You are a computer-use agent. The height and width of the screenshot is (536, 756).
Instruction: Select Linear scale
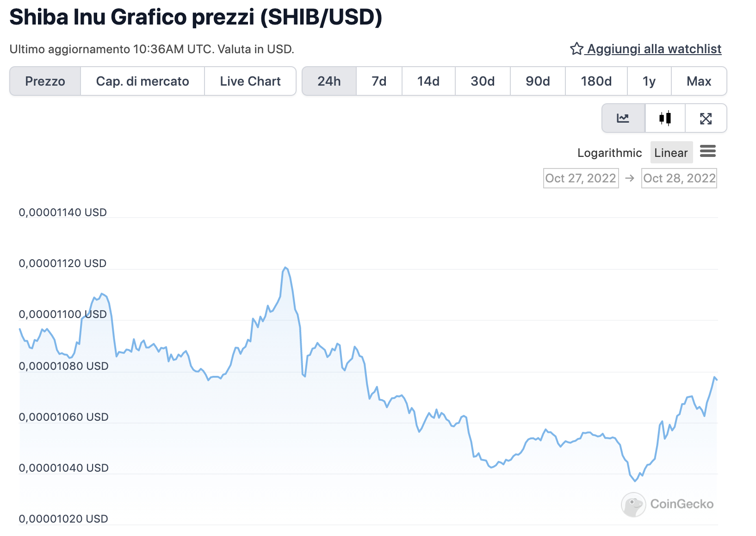tap(671, 152)
